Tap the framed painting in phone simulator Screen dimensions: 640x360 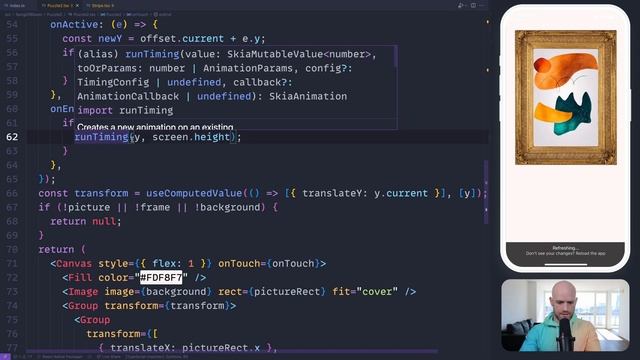tap(566, 98)
